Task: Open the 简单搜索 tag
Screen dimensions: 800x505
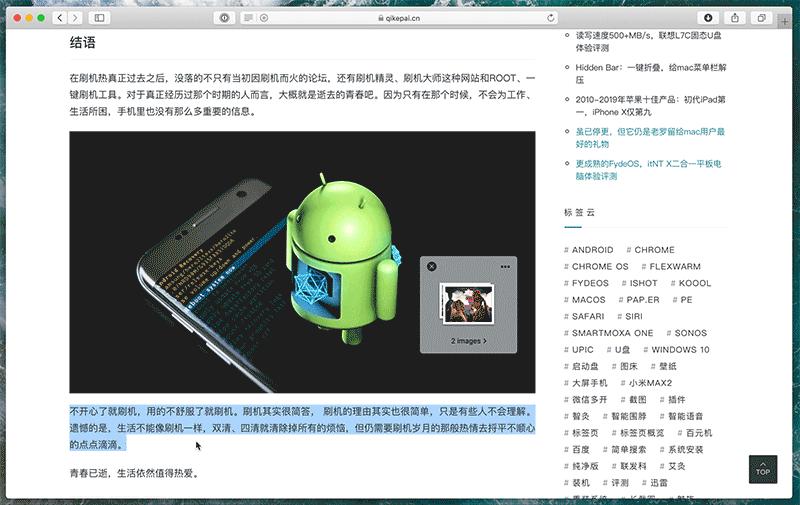Action: [x=624, y=450]
